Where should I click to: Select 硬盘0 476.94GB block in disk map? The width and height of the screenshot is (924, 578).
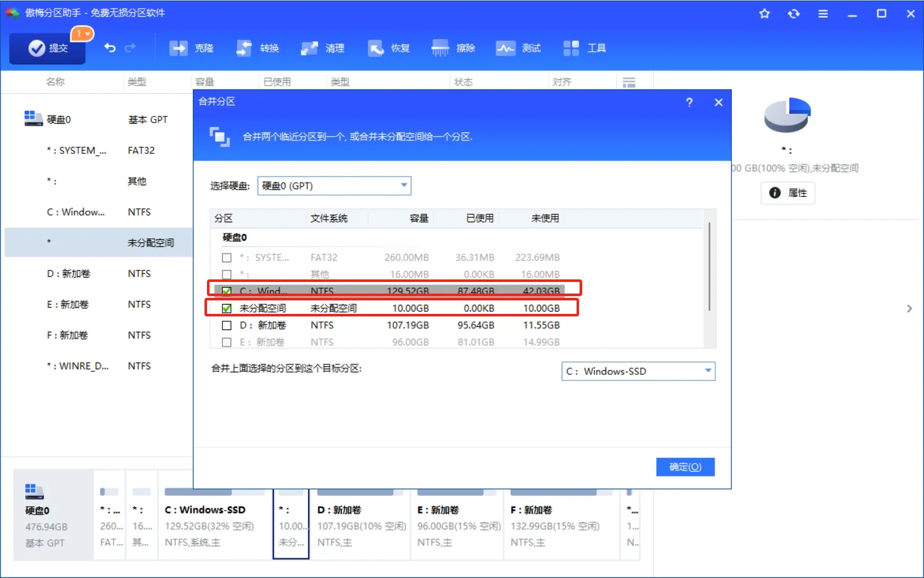pos(53,515)
